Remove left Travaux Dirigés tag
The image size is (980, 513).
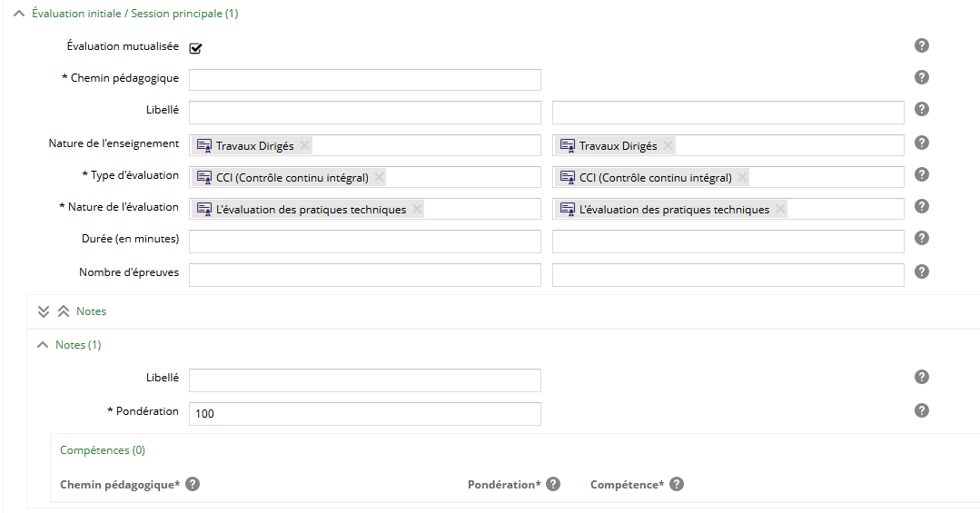tap(305, 145)
